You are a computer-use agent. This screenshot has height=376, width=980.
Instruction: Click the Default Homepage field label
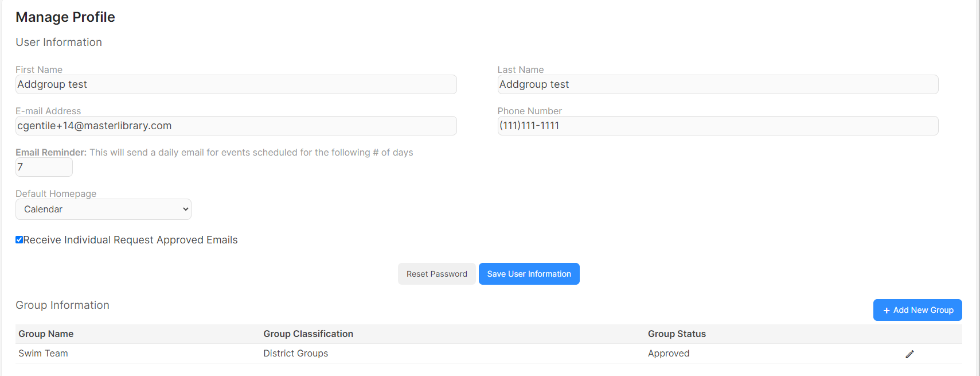tap(56, 193)
